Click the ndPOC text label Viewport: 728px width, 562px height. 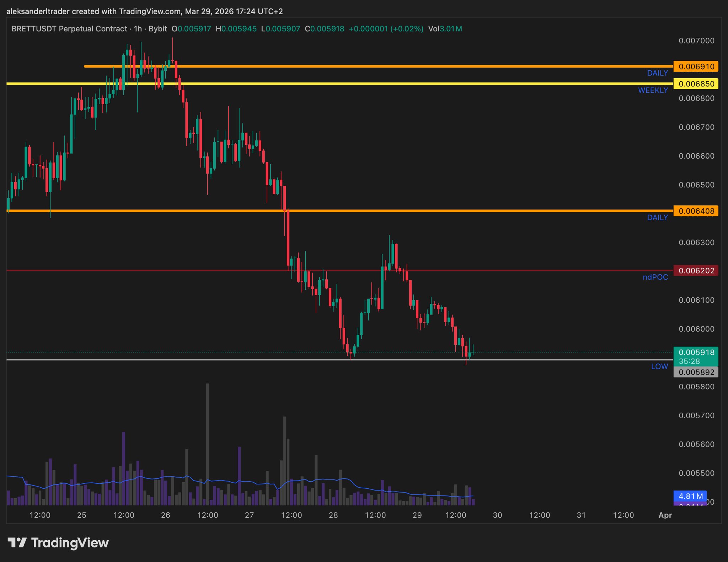coord(655,277)
